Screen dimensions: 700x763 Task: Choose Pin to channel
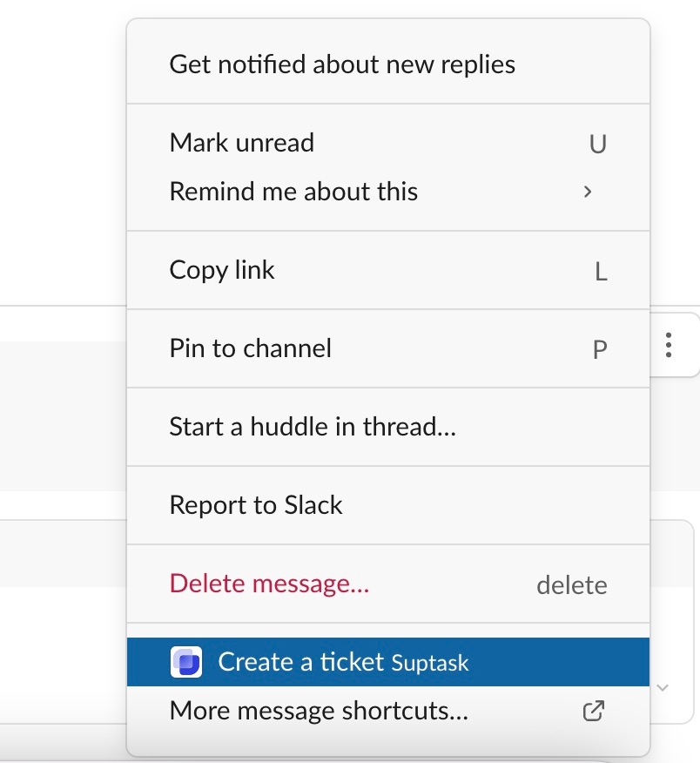[x=251, y=348]
